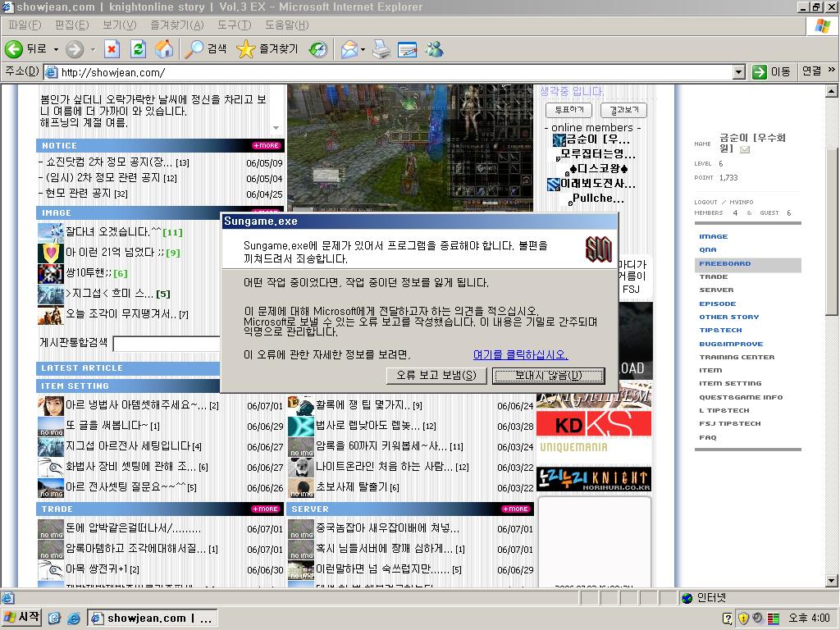This screenshot has height=630, width=840.
Task: Open QNA in the right sidebar
Action: (708, 249)
